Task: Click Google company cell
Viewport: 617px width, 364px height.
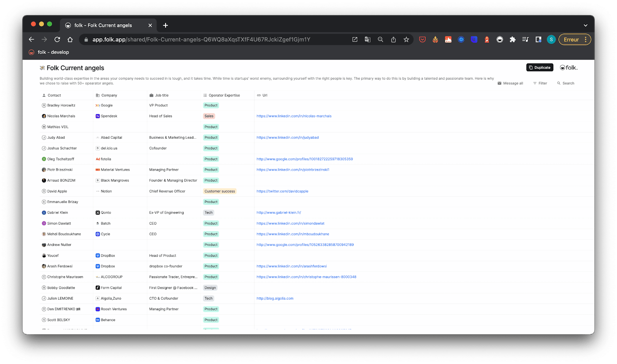Action: pos(120,106)
